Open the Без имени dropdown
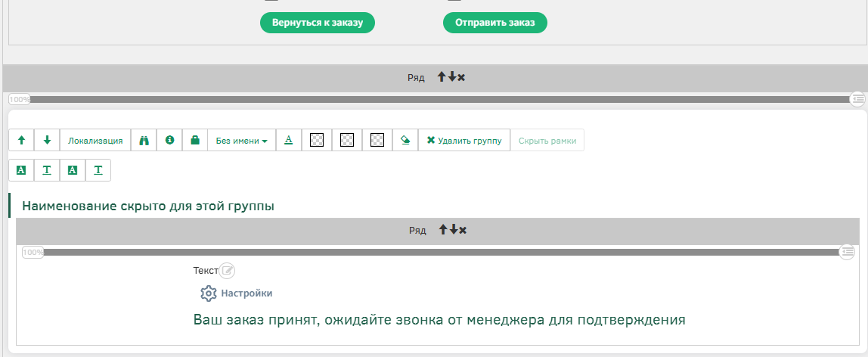This screenshot has height=357, width=868. point(241,141)
